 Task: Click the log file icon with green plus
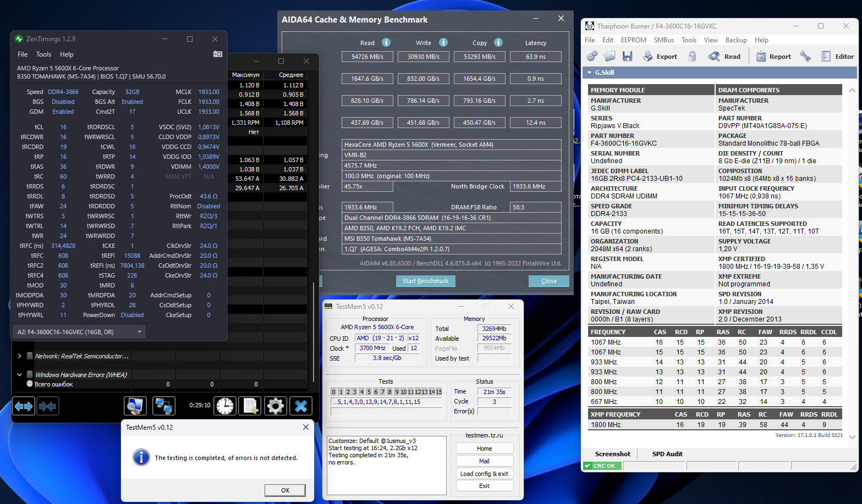(x=250, y=406)
